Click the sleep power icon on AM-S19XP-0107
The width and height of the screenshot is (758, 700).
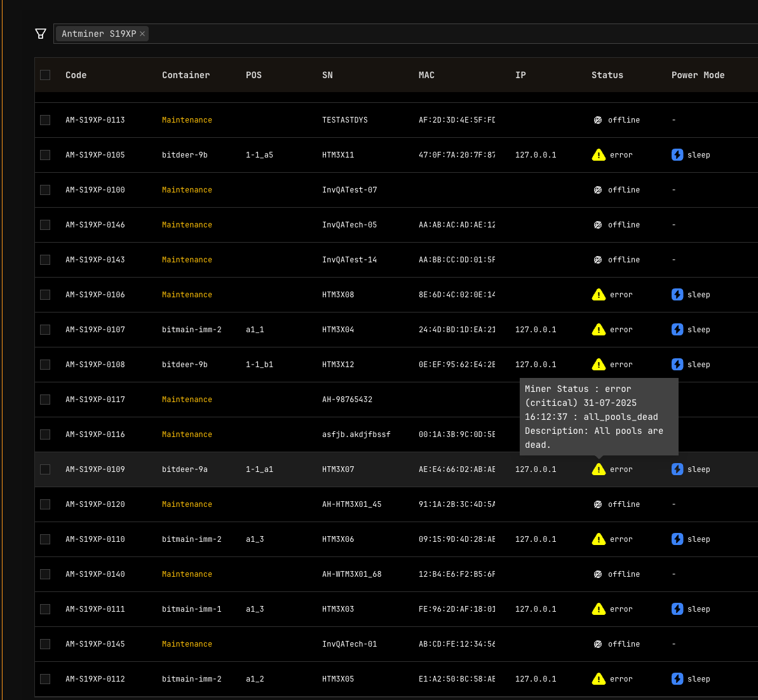coord(677,329)
